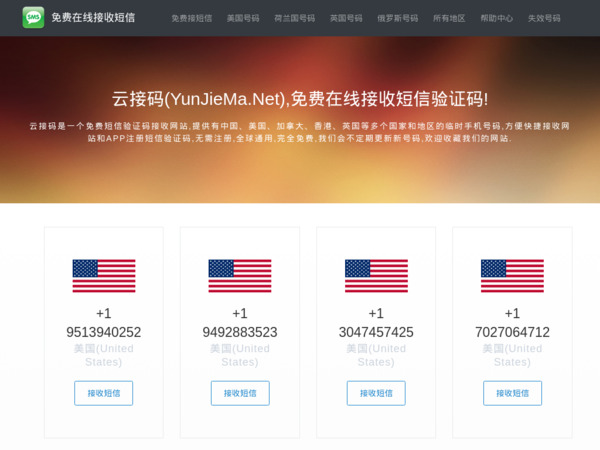Click the 云接码(YunJieMa.Net) banner heading
The width and height of the screenshot is (600, 450).
click(x=300, y=99)
